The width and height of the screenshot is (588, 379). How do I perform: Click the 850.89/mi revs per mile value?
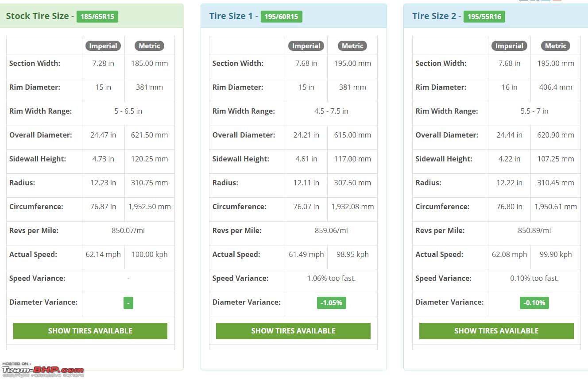click(534, 230)
